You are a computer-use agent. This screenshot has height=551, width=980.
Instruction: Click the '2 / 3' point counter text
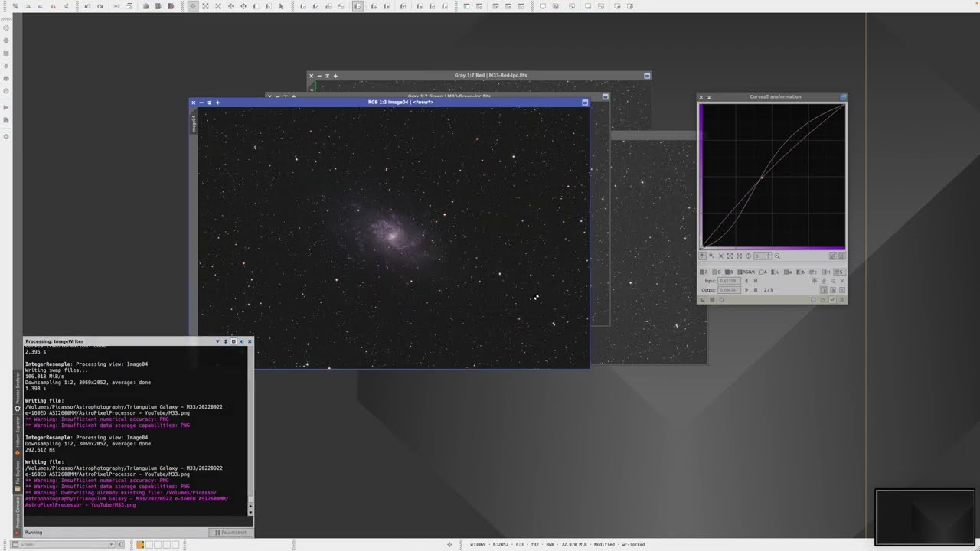768,290
